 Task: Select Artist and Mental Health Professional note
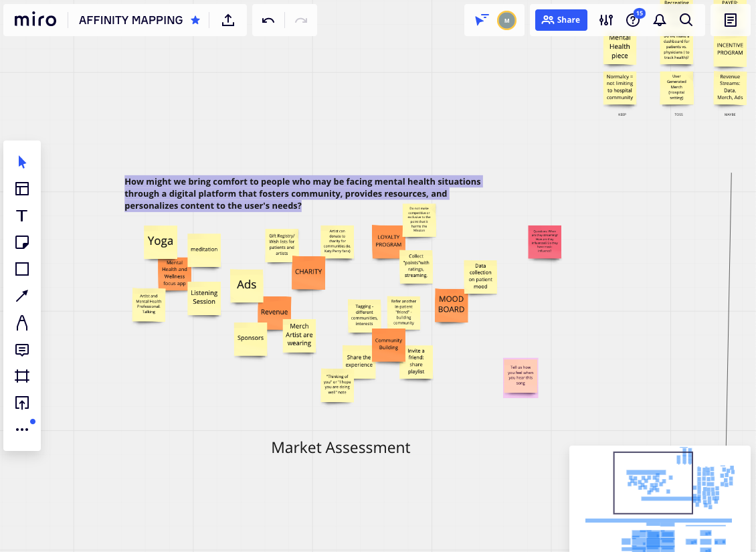click(x=149, y=304)
